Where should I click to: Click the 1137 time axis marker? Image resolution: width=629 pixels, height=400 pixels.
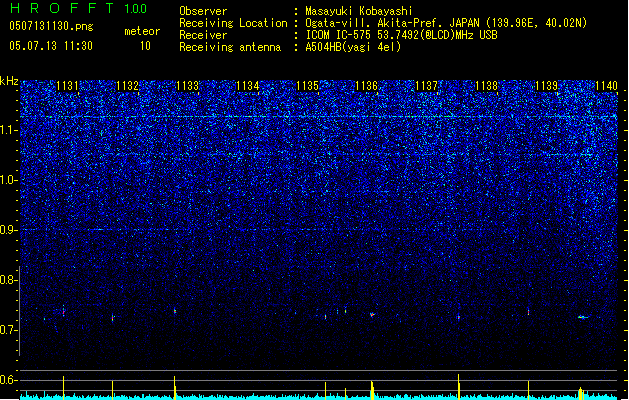pyautogui.click(x=426, y=86)
